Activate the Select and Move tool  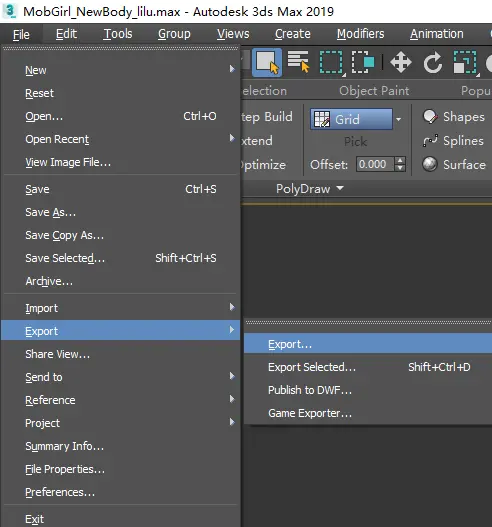coord(401,62)
